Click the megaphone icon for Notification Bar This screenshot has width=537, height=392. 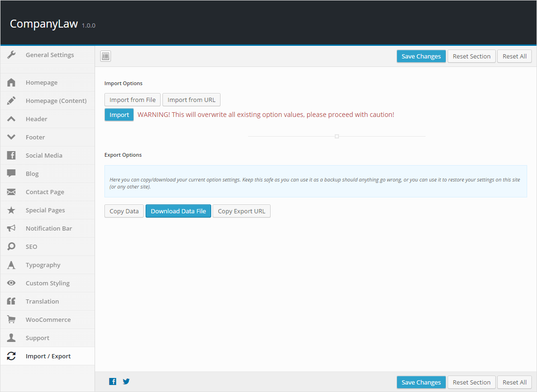[x=12, y=228]
